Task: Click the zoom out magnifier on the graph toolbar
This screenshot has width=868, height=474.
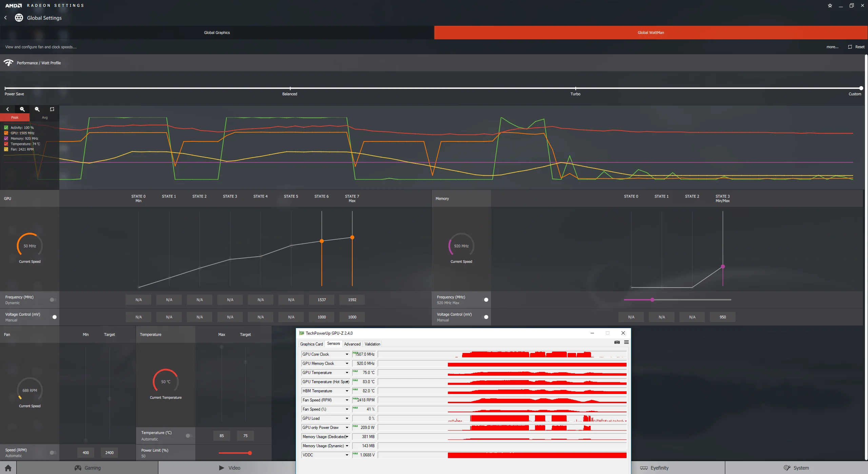Action: 37,109
